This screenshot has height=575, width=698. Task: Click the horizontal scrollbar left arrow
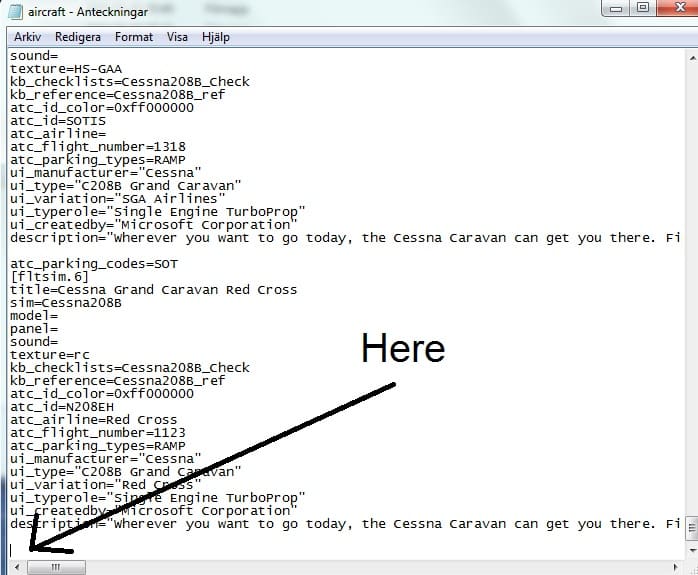pyautogui.click(x=15, y=567)
